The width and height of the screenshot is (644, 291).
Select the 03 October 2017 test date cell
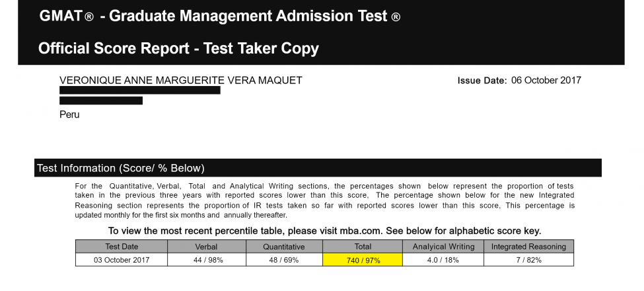coord(122,260)
